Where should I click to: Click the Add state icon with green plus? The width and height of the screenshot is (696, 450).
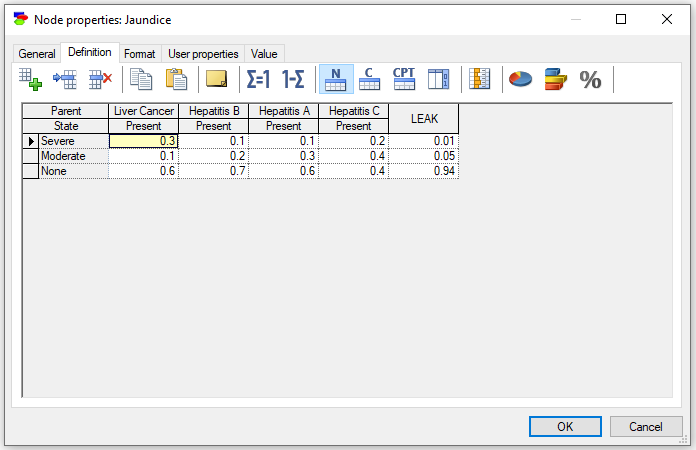coord(30,79)
